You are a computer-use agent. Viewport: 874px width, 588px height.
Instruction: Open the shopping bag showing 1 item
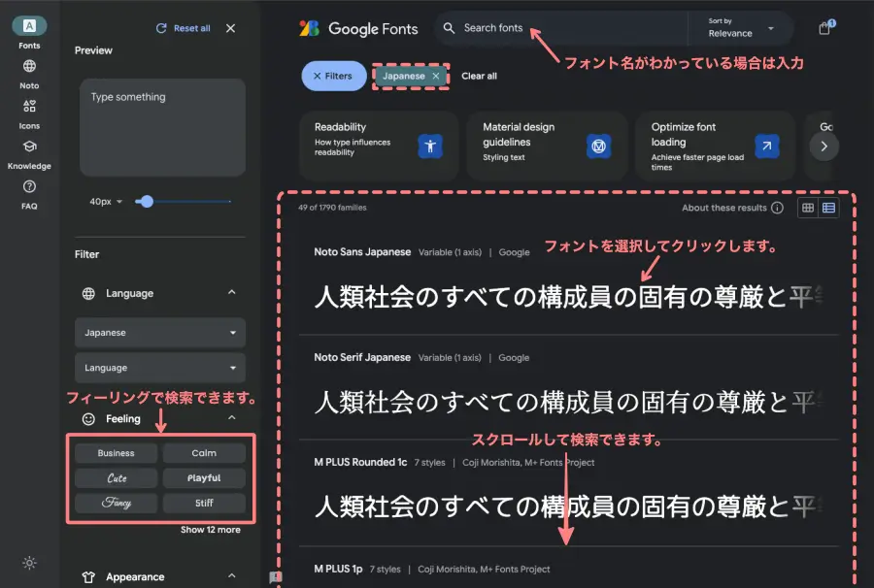point(824,28)
